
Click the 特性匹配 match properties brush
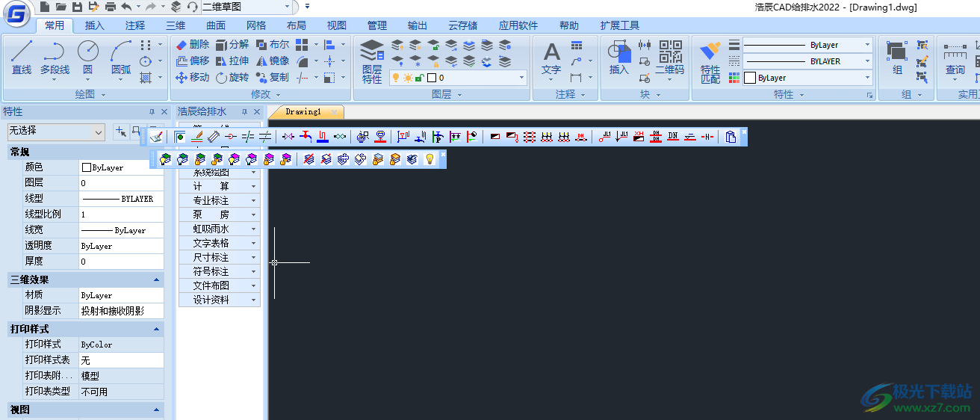pos(710,61)
